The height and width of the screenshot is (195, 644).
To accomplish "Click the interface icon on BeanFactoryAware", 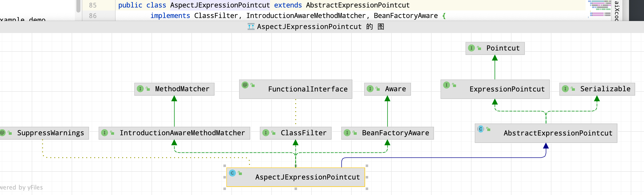I will click(x=347, y=133).
